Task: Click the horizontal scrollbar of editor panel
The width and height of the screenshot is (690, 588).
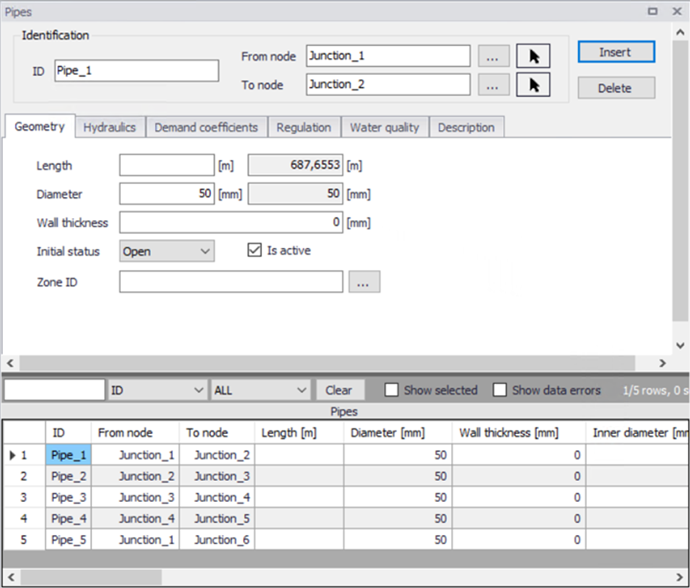Action: click(327, 363)
